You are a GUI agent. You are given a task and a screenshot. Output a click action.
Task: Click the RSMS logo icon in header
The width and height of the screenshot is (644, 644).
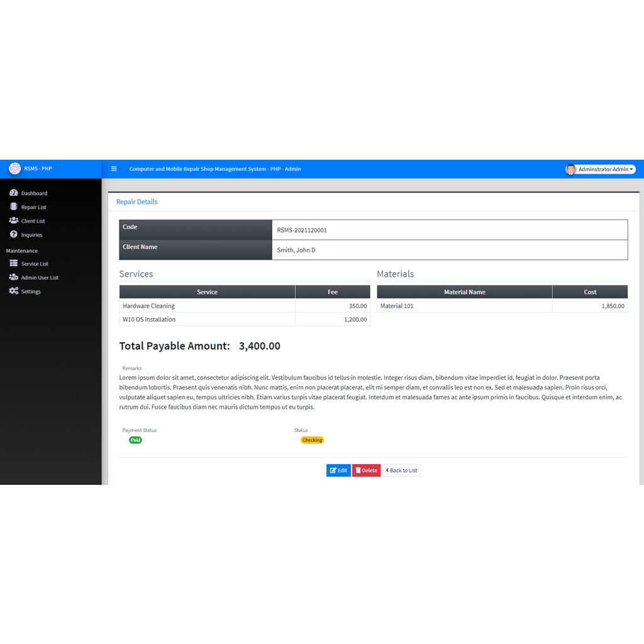(14, 169)
